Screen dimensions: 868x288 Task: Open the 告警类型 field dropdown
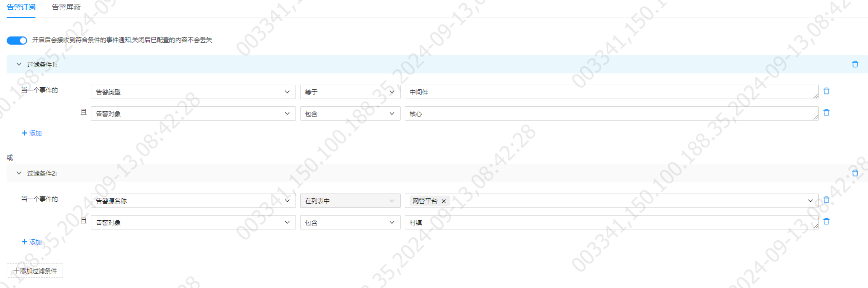tap(193, 92)
